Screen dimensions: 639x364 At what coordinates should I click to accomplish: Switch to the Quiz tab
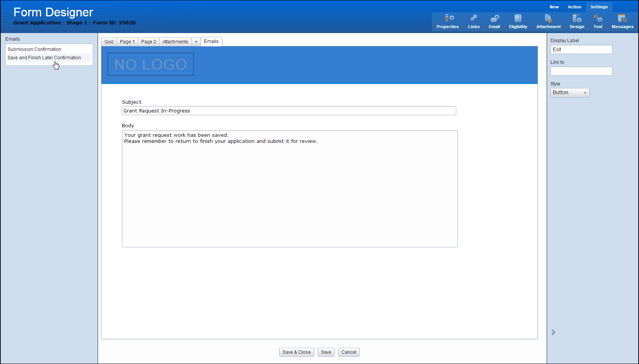109,42
